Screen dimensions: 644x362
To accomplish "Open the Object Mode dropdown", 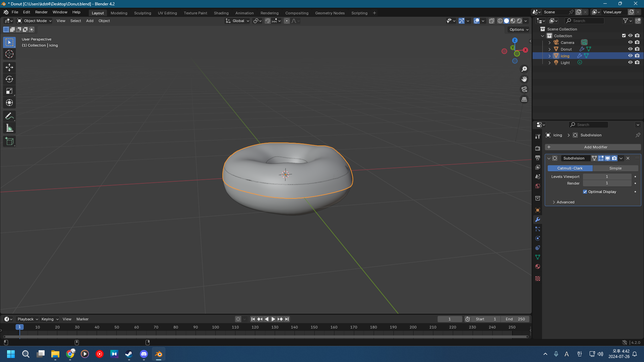I will pyautogui.click(x=35, y=21).
